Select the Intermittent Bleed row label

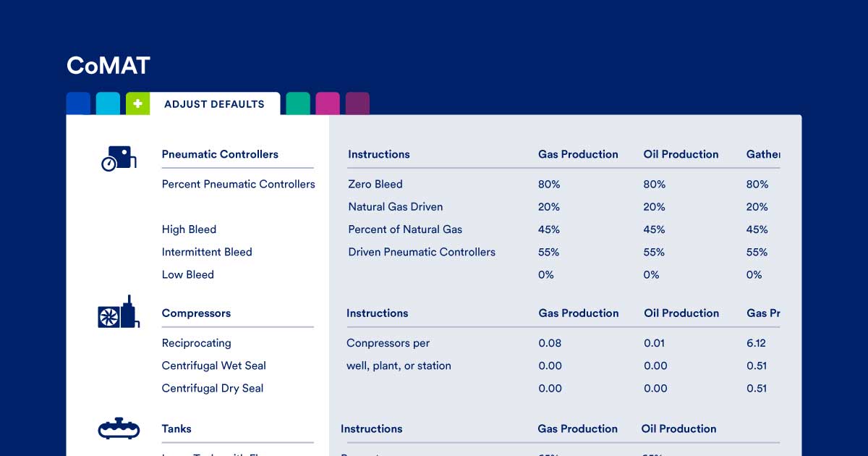coord(207,252)
